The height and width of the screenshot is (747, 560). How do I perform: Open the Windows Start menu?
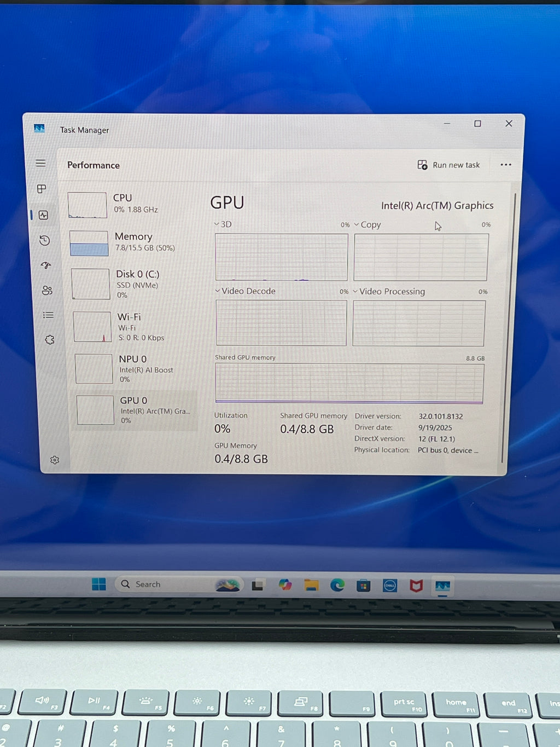(x=99, y=584)
